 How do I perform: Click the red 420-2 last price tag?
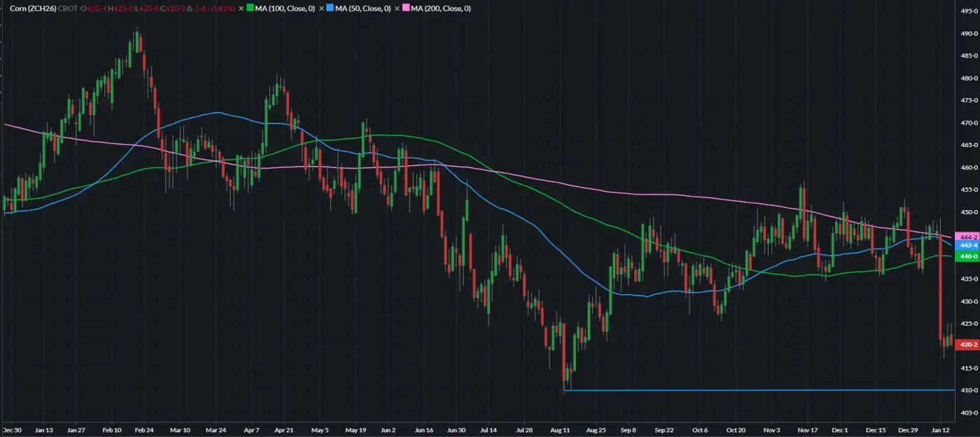pyautogui.click(x=969, y=345)
